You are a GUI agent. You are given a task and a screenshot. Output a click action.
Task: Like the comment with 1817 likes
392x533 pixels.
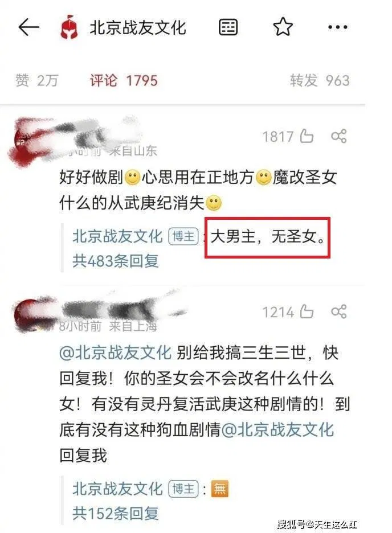[307, 136]
